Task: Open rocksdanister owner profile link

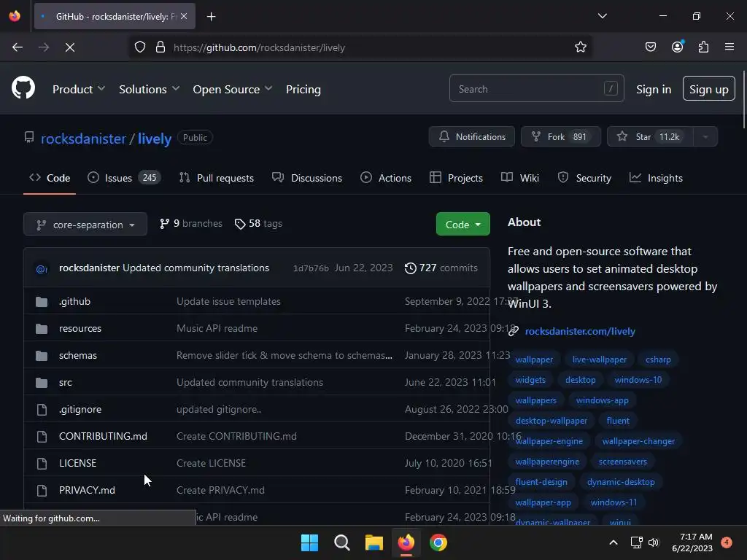Action: [x=83, y=139]
